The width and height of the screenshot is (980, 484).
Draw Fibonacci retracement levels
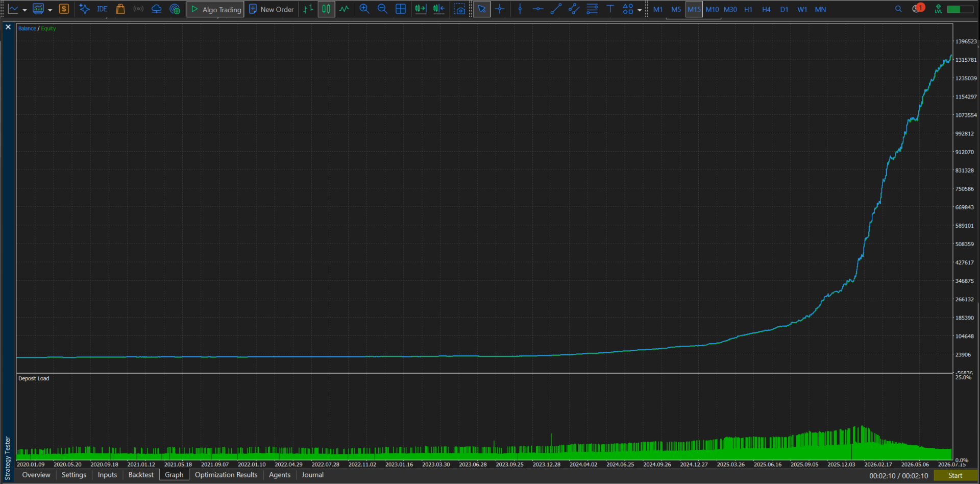(x=592, y=9)
